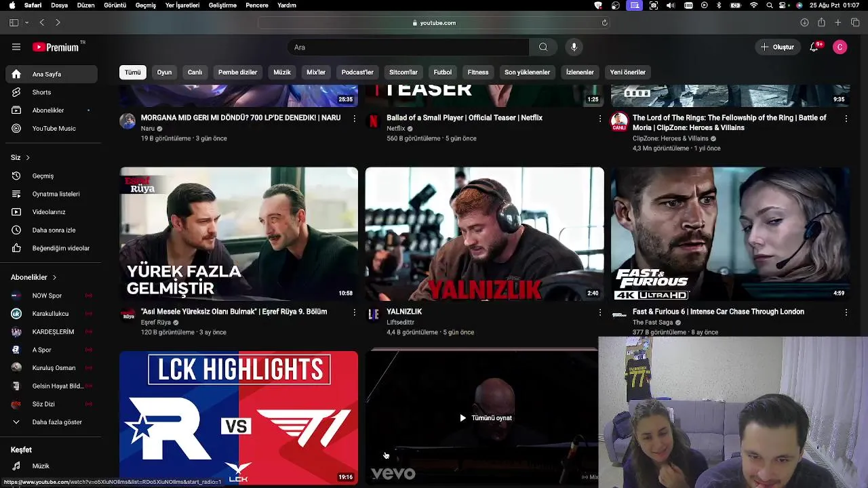Open options menu for MORGANA MID video

pyautogui.click(x=354, y=118)
